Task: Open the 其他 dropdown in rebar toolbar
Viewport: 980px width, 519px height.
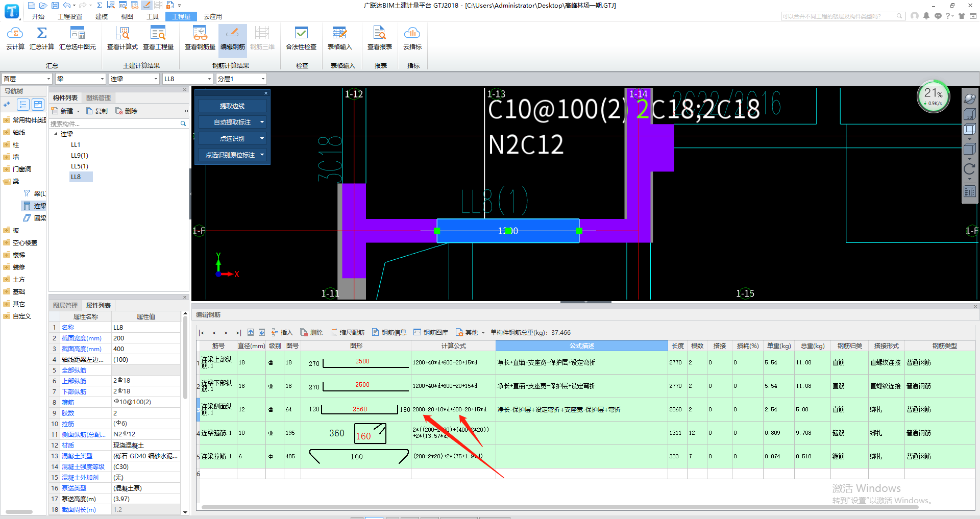Action: tap(470, 332)
